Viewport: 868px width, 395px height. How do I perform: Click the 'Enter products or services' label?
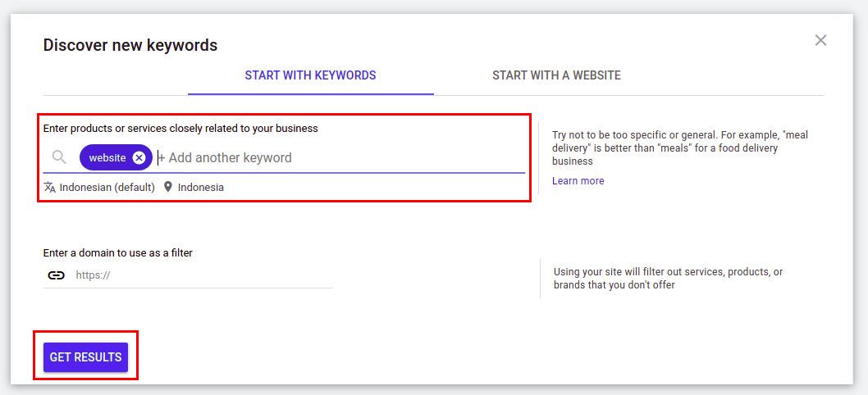180,129
